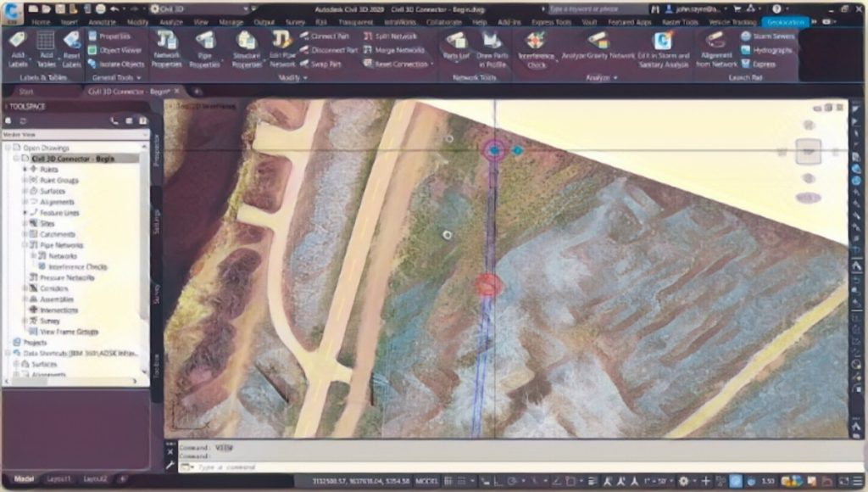The image size is (868, 492).
Task: Toggle the workspace switching gear icon
Action: (683, 481)
